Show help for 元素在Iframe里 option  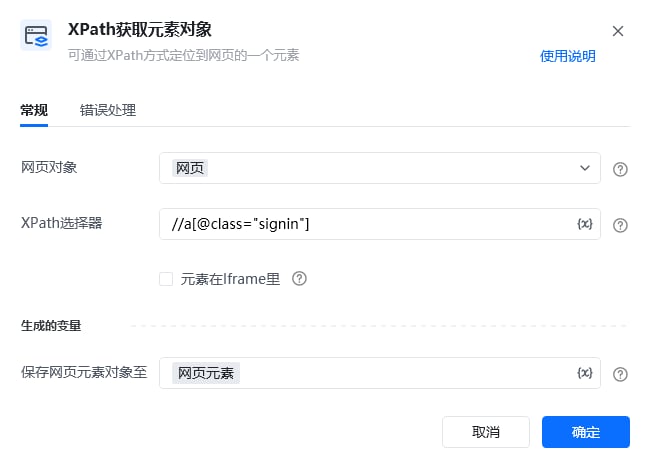pos(299,279)
